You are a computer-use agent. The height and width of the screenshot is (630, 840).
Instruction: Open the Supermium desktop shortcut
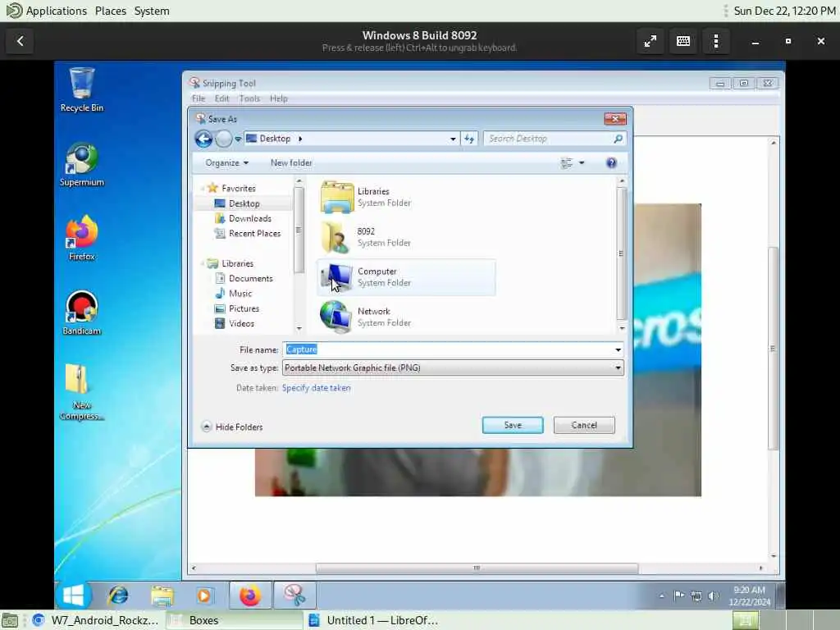click(81, 164)
